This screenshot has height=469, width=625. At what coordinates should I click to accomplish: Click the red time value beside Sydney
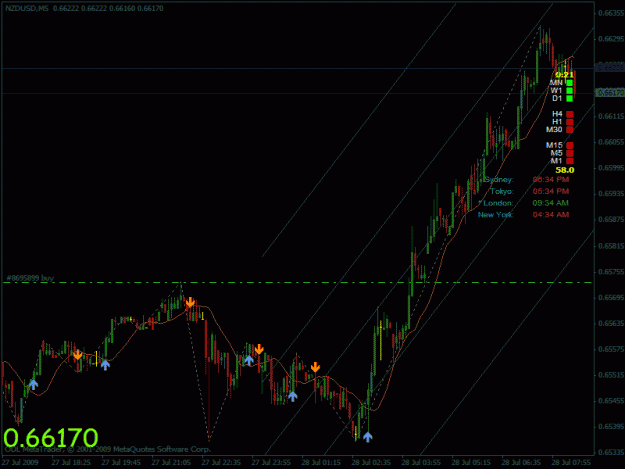[x=550, y=180]
